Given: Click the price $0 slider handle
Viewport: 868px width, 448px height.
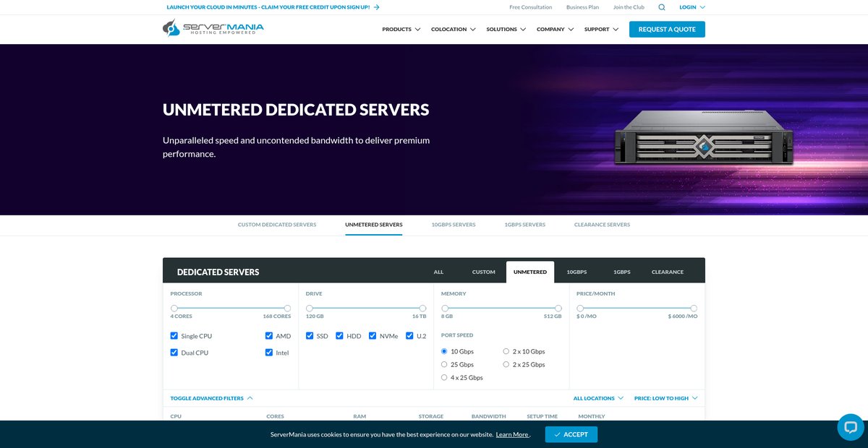Looking at the screenshot, I should 580,309.
